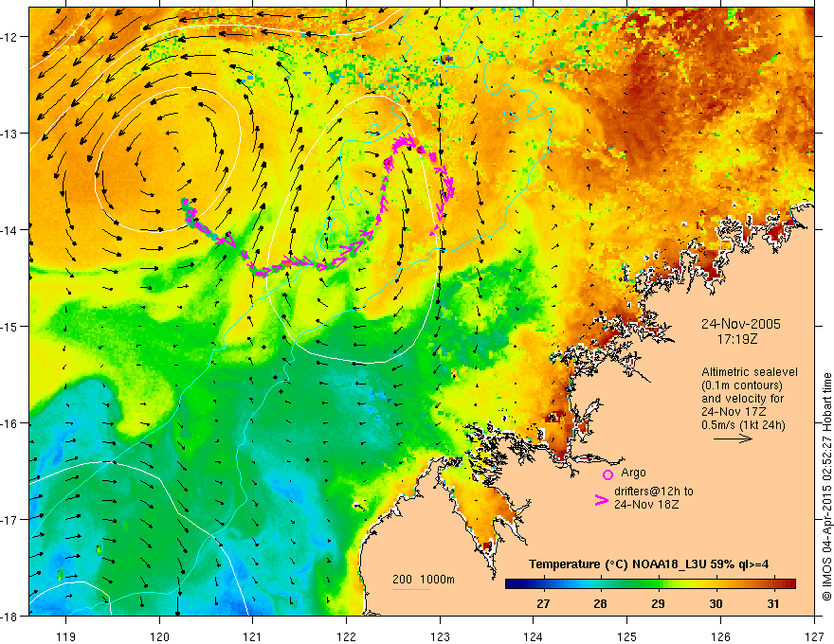Click the 'Altimetric sealevel' caption line

pyautogui.click(x=750, y=372)
